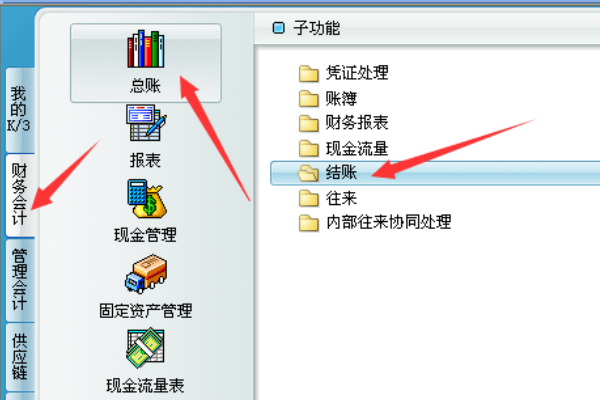Switch to the 供应链 side tab
Viewport: 600px width, 400px height.
point(19,356)
